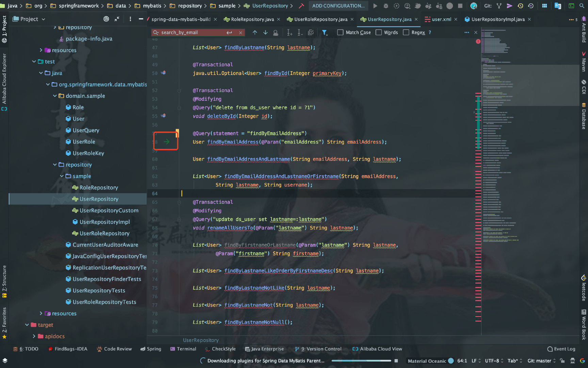The image size is (588, 368).
Task: Click the select all occurrences icon
Action: (311, 32)
